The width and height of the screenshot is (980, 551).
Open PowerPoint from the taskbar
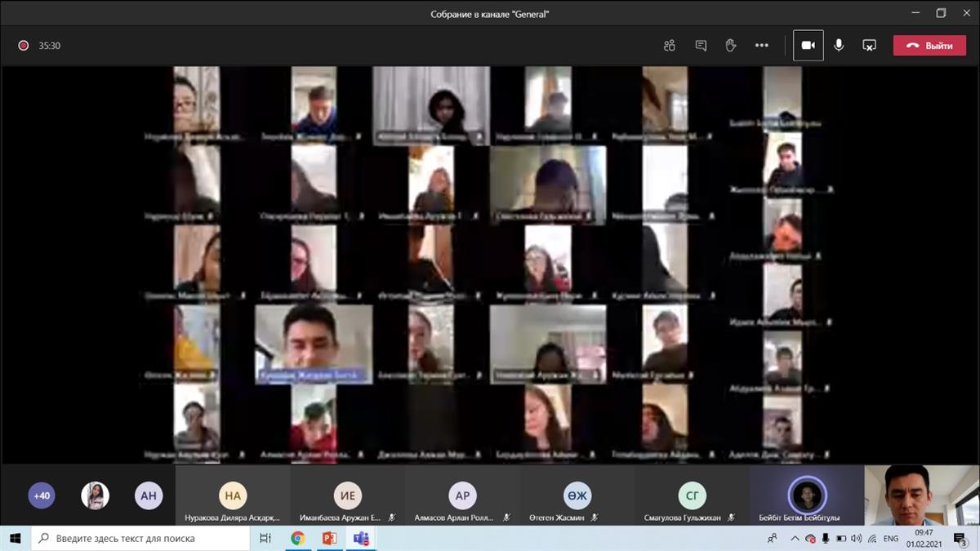click(330, 539)
